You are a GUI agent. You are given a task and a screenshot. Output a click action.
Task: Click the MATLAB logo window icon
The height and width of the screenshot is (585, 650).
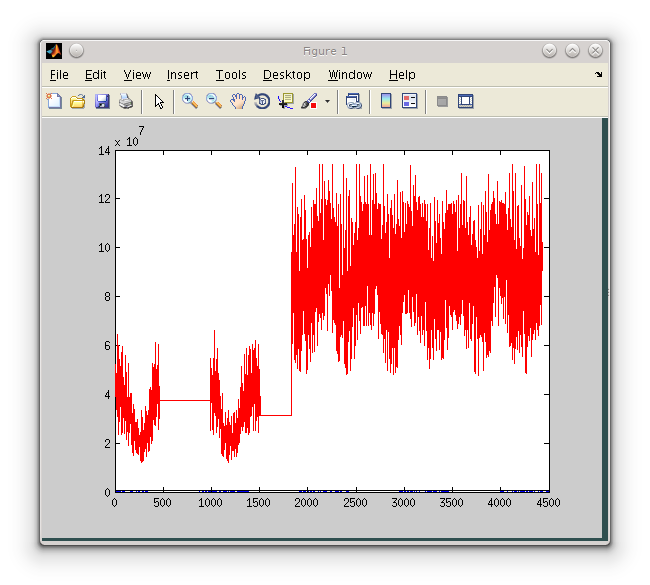point(54,51)
